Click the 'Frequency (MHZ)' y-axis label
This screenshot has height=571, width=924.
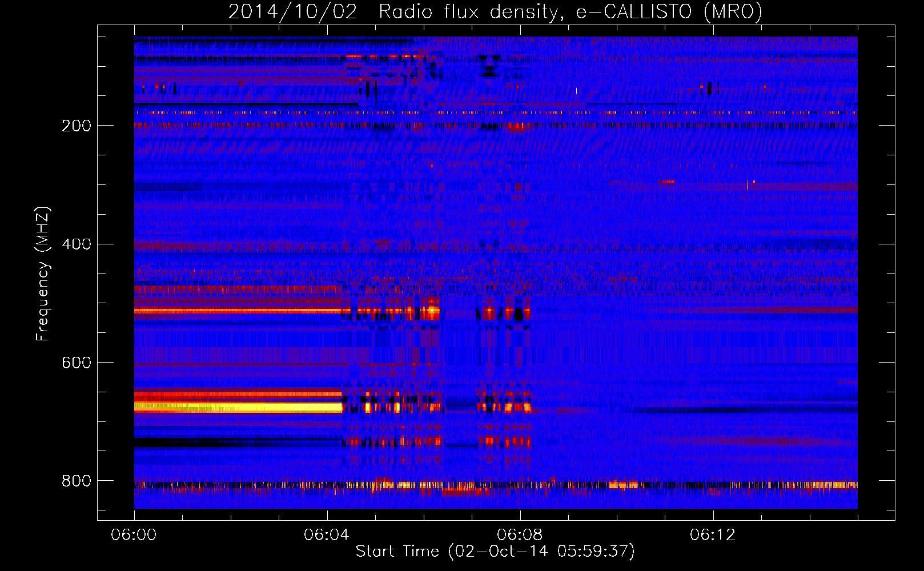pyautogui.click(x=43, y=274)
